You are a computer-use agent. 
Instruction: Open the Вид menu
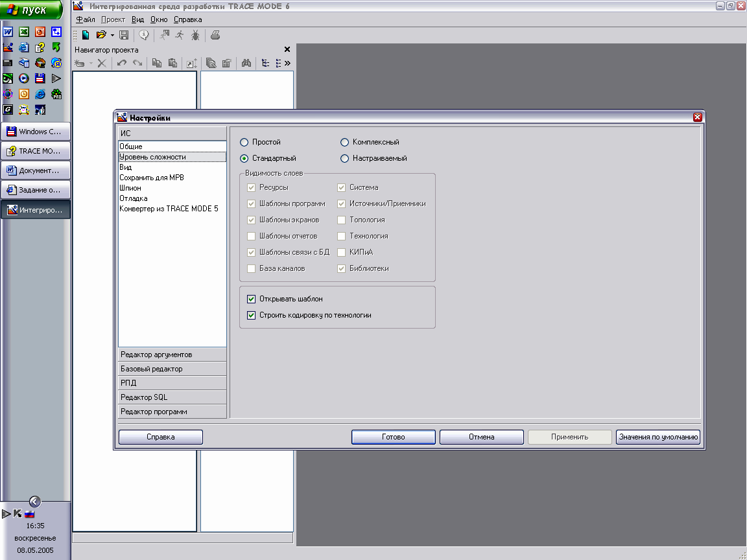(x=137, y=19)
